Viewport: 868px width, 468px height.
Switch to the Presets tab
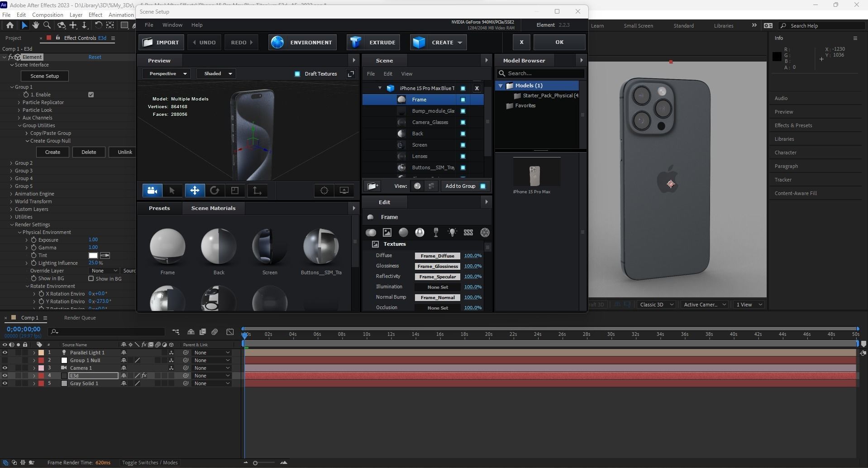pyautogui.click(x=159, y=208)
